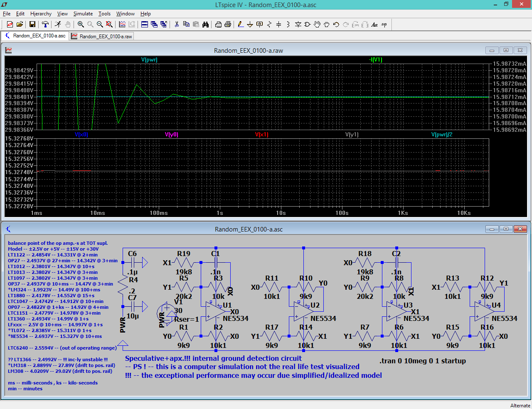Image resolution: width=532 pixels, height=409 pixels.
Task: Tile windows horizontally via toolbar icon
Action: tap(145, 25)
